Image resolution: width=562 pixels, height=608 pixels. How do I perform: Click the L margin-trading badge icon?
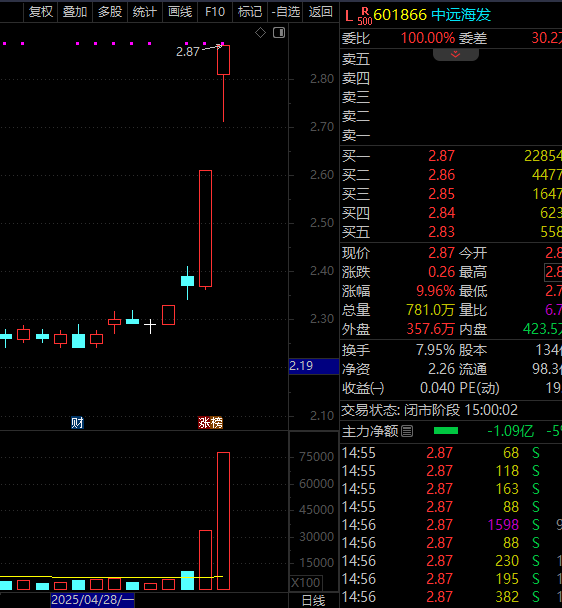[349, 16]
